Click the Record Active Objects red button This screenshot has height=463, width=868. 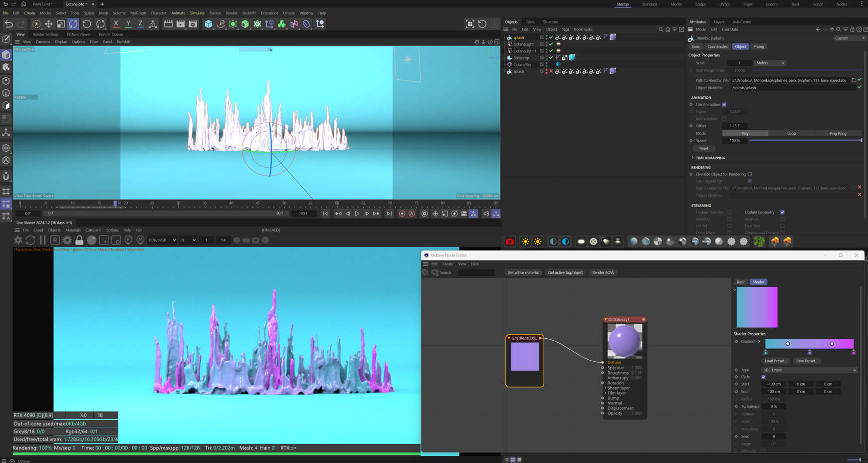click(x=402, y=214)
